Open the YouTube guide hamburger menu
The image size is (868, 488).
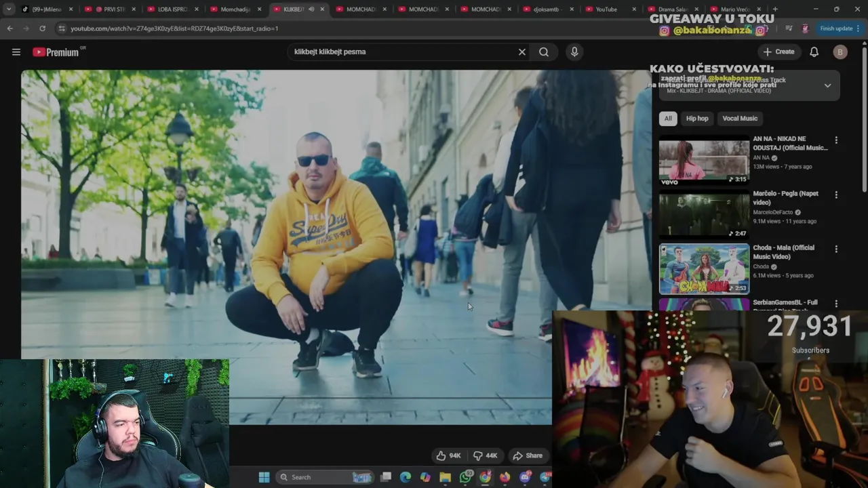click(16, 52)
